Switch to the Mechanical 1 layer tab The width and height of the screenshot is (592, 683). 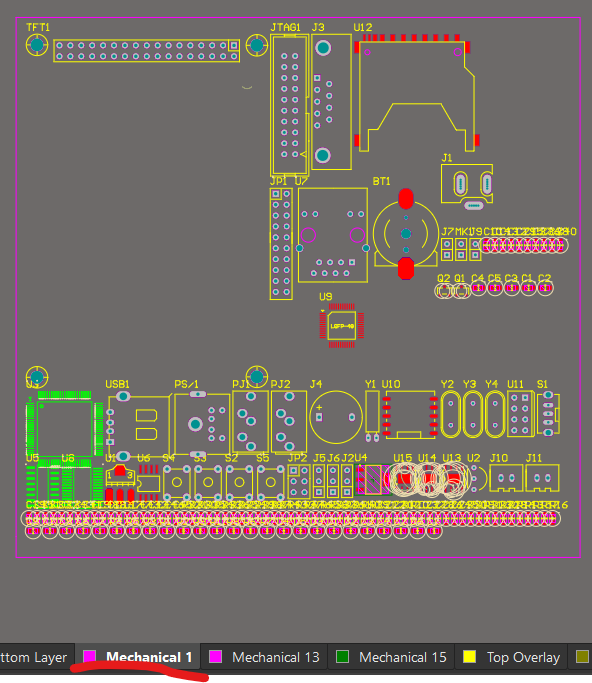coord(138,656)
